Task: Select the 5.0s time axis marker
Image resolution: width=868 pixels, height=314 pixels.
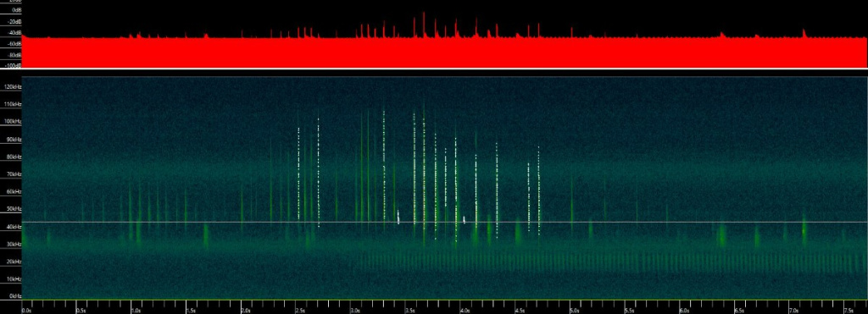Action: pyautogui.click(x=575, y=311)
